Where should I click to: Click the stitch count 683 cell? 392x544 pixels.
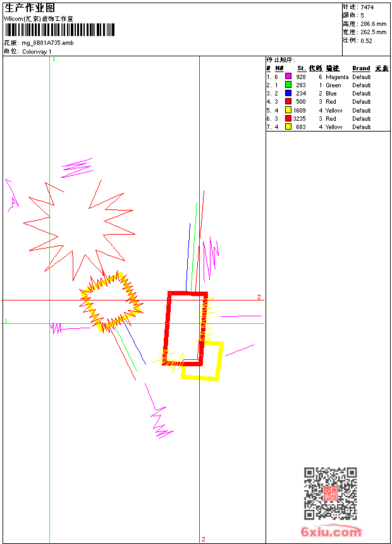pos(301,127)
